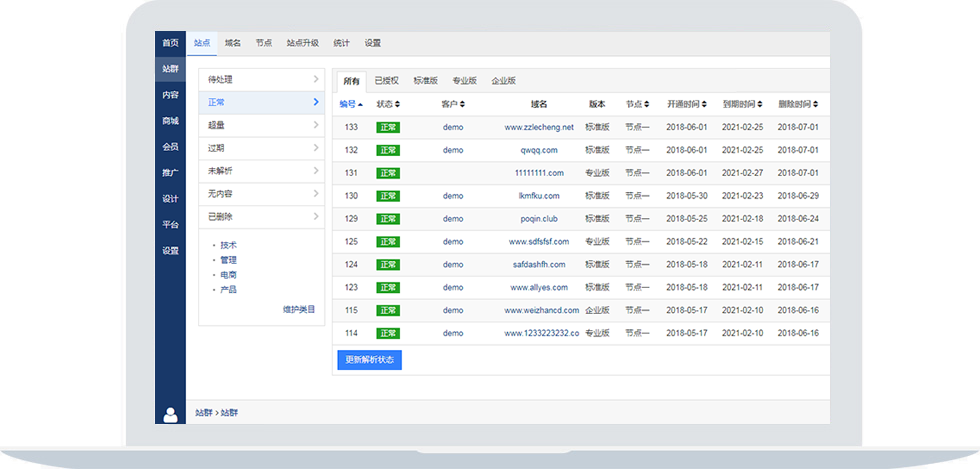Screen dimensions: 980x469
Task: Open the 维护类目 link
Action: (x=299, y=309)
